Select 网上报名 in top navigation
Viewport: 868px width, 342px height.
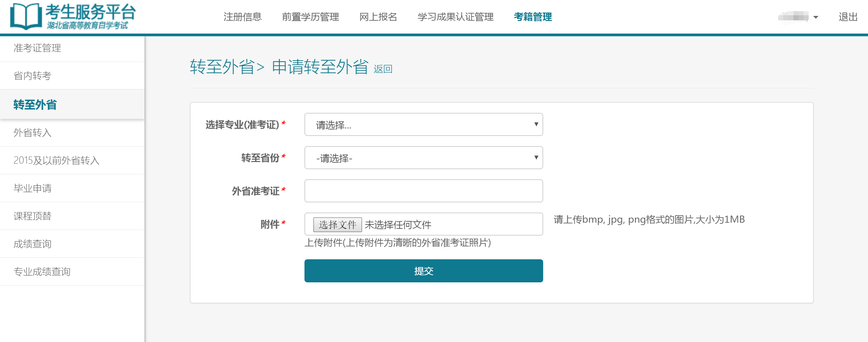click(378, 17)
